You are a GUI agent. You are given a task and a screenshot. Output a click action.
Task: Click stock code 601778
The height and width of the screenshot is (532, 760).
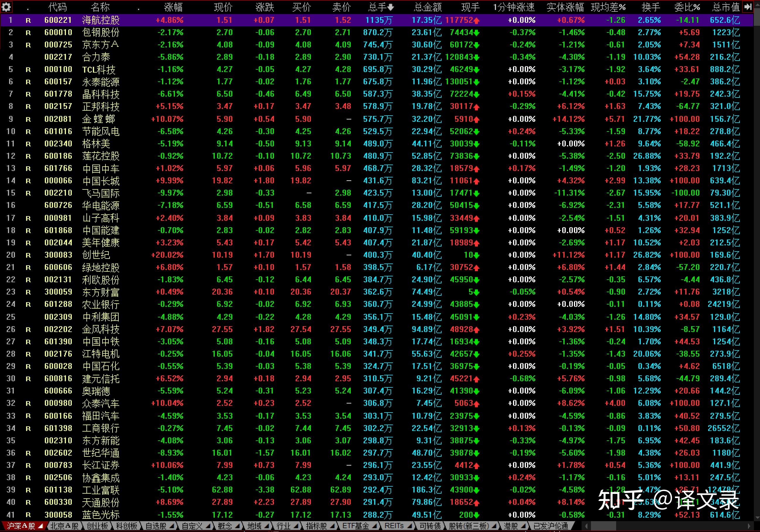(58, 94)
